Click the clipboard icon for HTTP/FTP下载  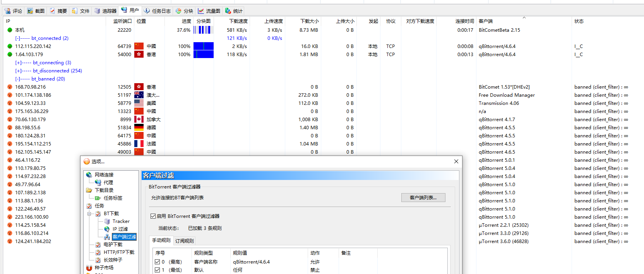pos(98,252)
